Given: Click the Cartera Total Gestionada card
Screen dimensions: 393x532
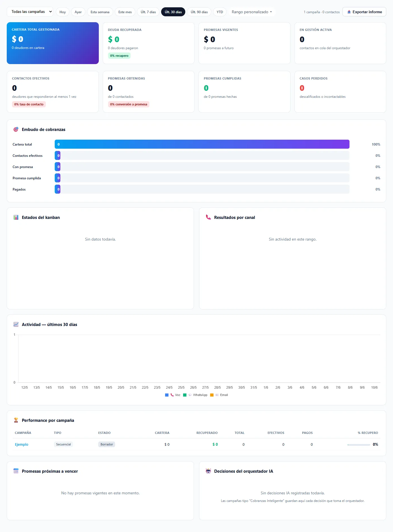Looking at the screenshot, I should pos(53,43).
